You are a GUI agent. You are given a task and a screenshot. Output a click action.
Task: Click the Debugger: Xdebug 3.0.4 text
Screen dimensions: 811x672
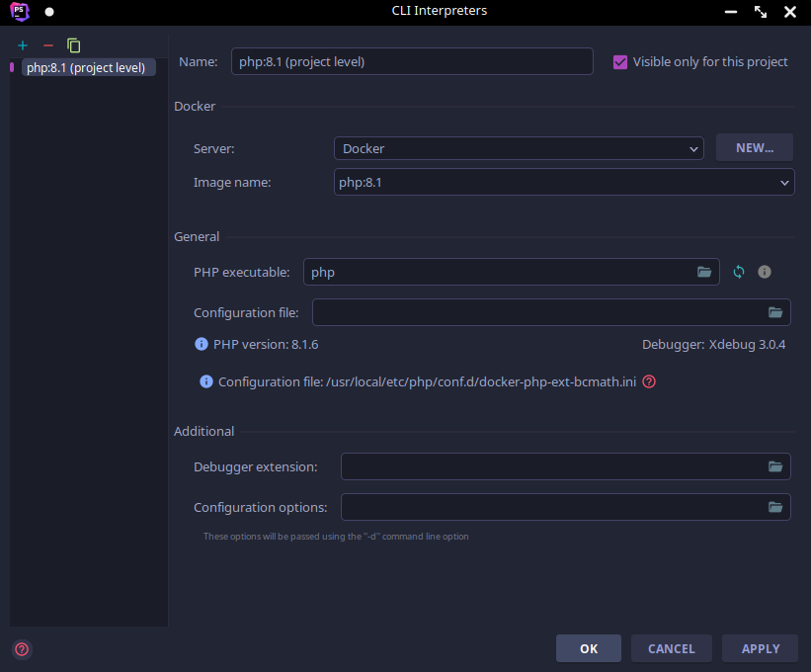[714, 345]
